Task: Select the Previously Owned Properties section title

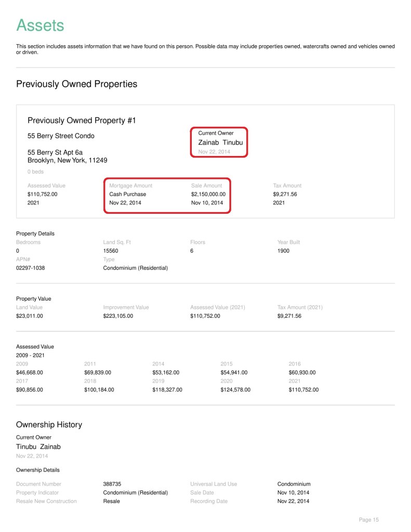Action: 76,84
